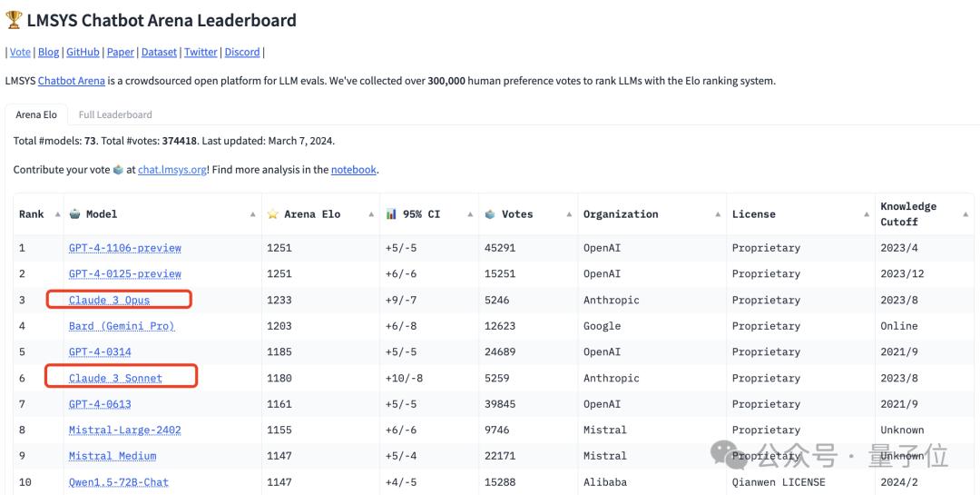Visit the GitHub link
This screenshot has height=495, width=980.
click(x=83, y=53)
